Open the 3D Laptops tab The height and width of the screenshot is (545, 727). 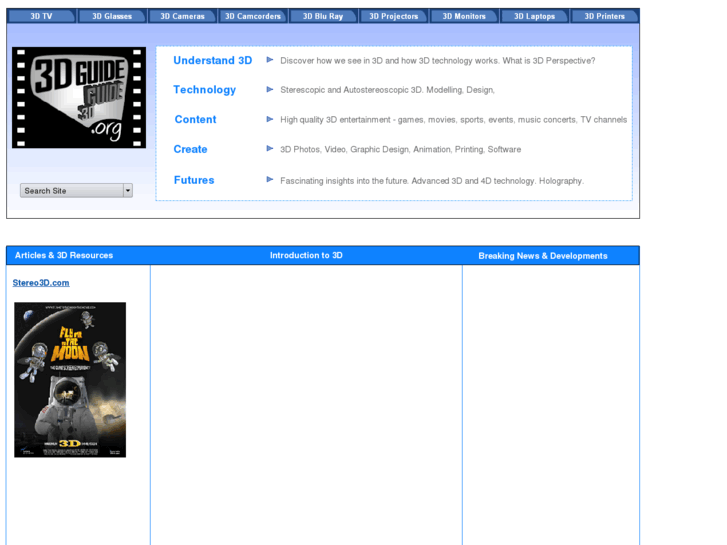[x=535, y=16]
